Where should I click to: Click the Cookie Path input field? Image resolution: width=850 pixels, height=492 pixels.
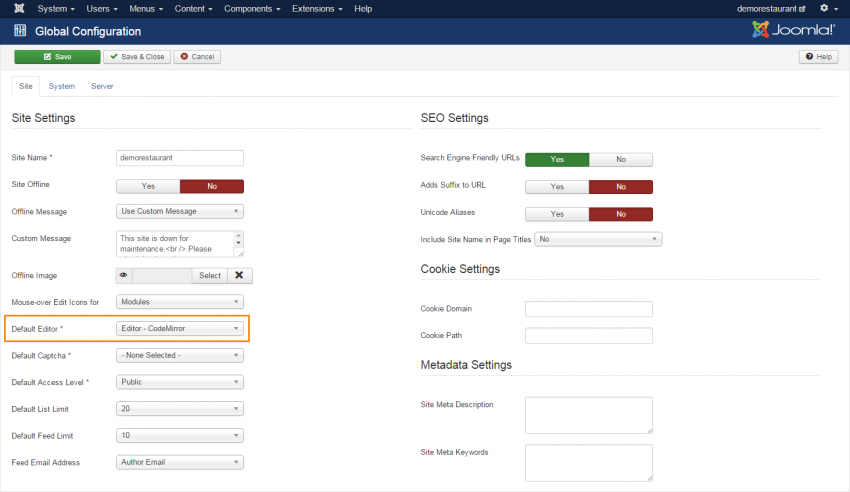(589, 335)
